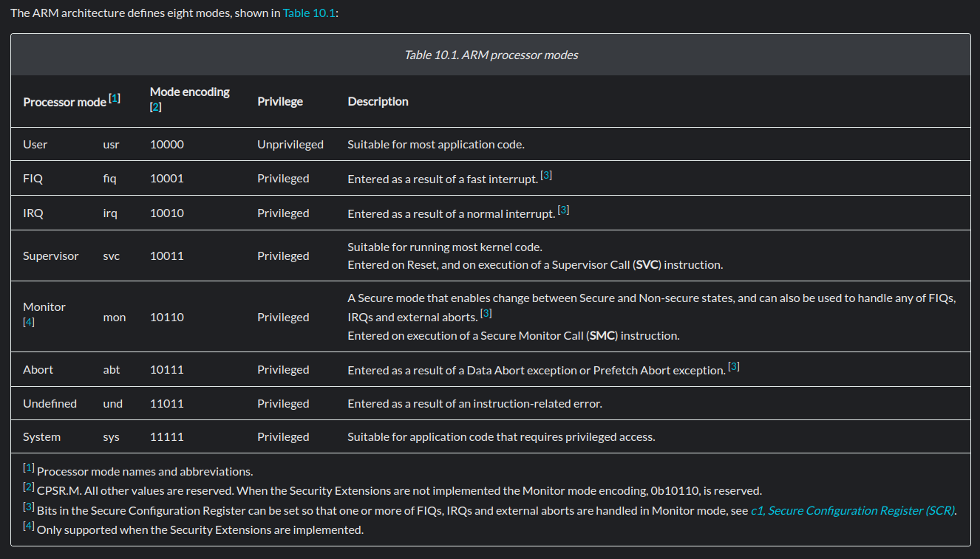
Task: Click the [2] back-reference in table footnotes
Action: click(x=29, y=487)
